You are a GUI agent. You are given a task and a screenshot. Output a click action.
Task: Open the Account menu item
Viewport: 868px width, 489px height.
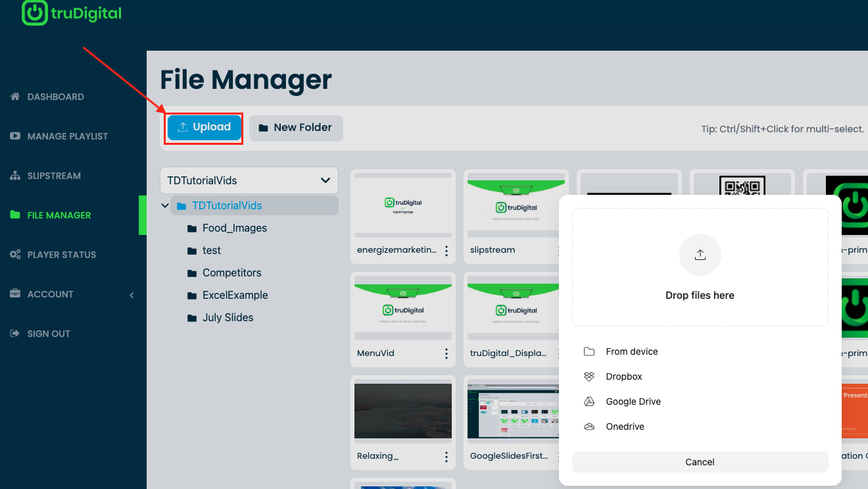click(50, 294)
